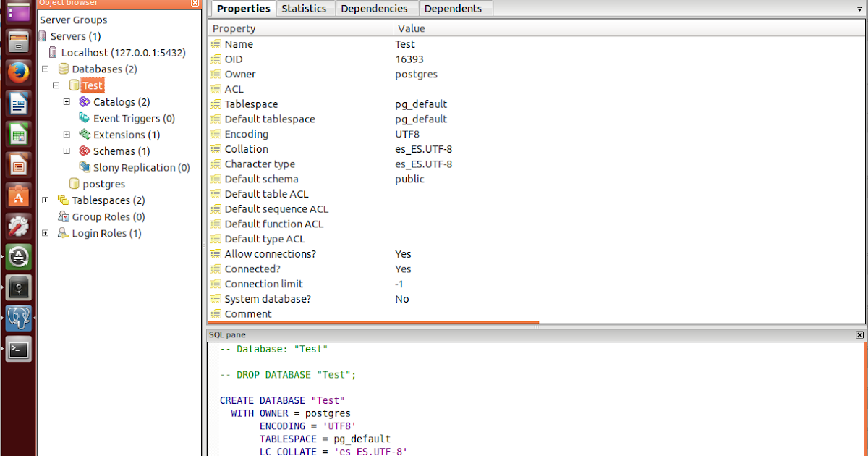The height and width of the screenshot is (456, 868).
Task: Click the Localhost server icon
Action: point(53,53)
